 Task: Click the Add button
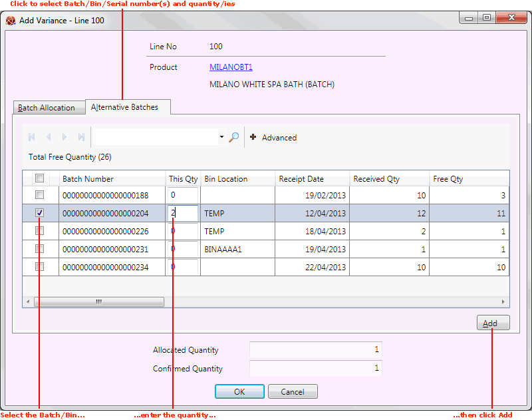[493, 322]
